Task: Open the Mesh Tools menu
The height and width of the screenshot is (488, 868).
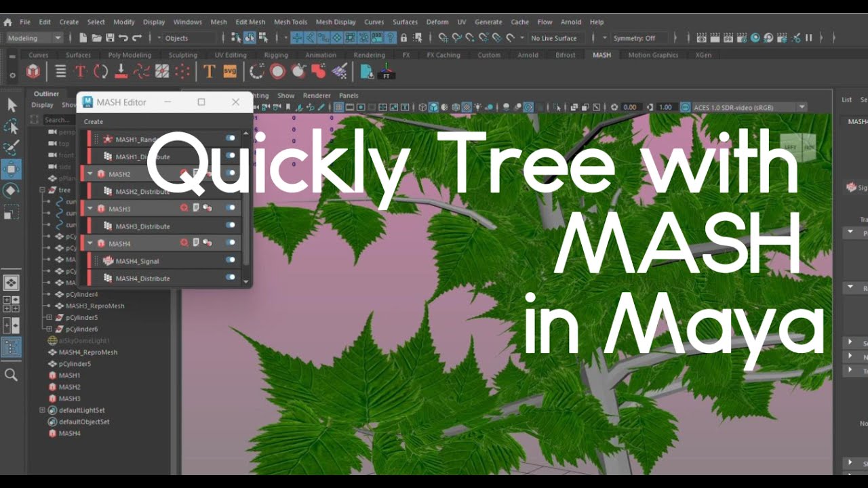Action: click(x=290, y=22)
